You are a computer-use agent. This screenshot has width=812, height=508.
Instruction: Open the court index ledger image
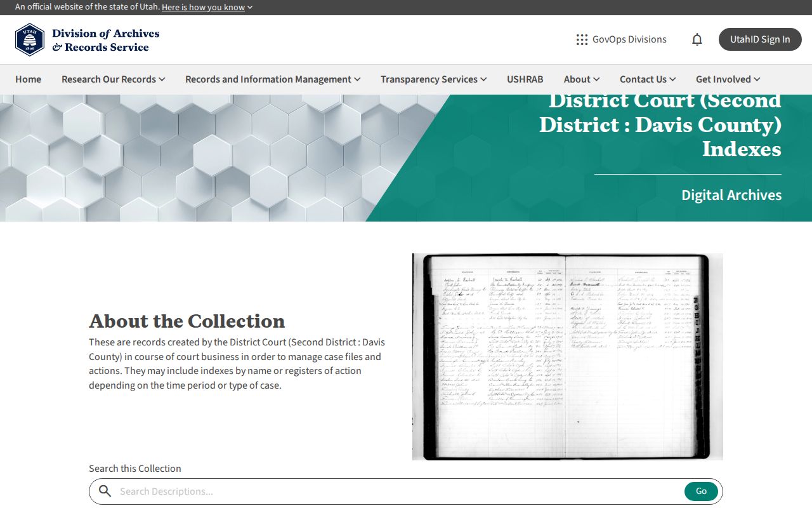pyautogui.click(x=568, y=357)
